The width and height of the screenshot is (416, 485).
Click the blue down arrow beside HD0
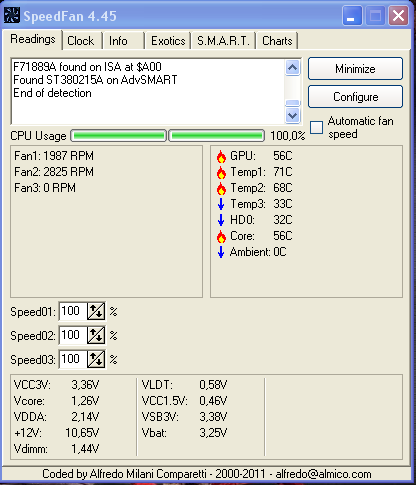(221, 220)
